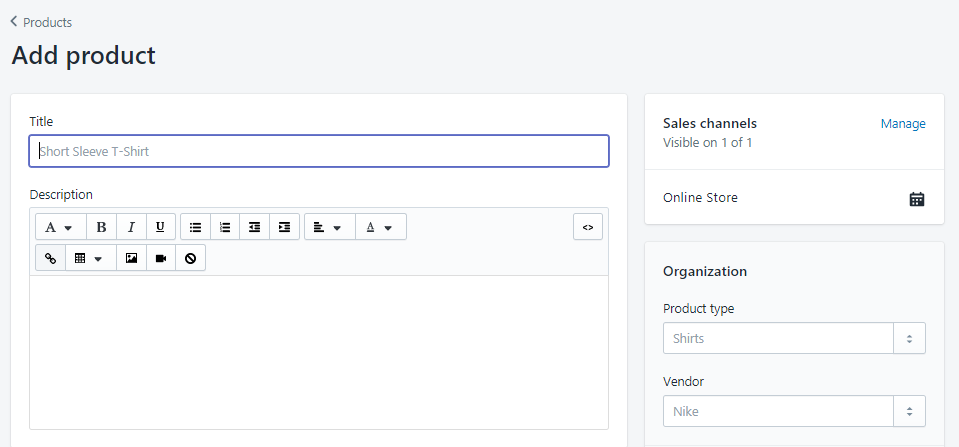Screen dimensions: 959x447
Task: Insert a bulleted list
Action: [x=196, y=227]
